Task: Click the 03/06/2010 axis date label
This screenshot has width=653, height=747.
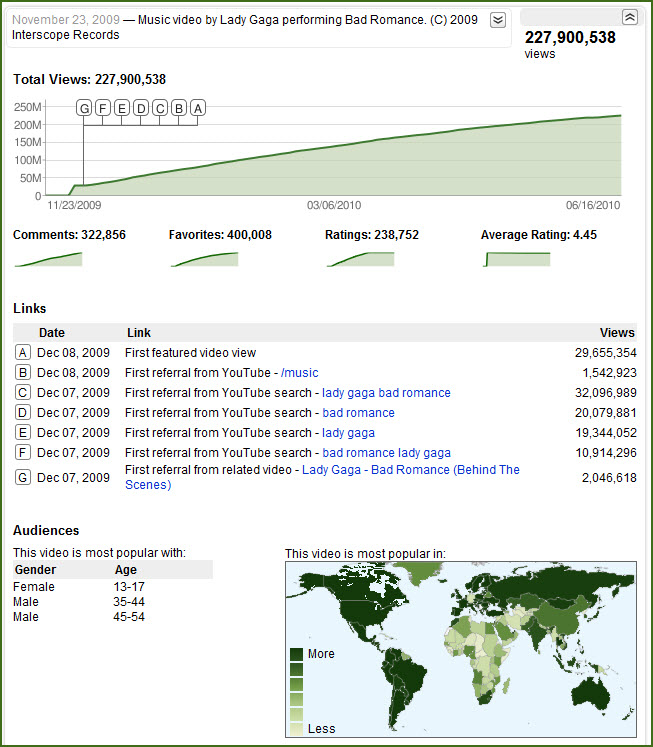Action: click(x=334, y=205)
